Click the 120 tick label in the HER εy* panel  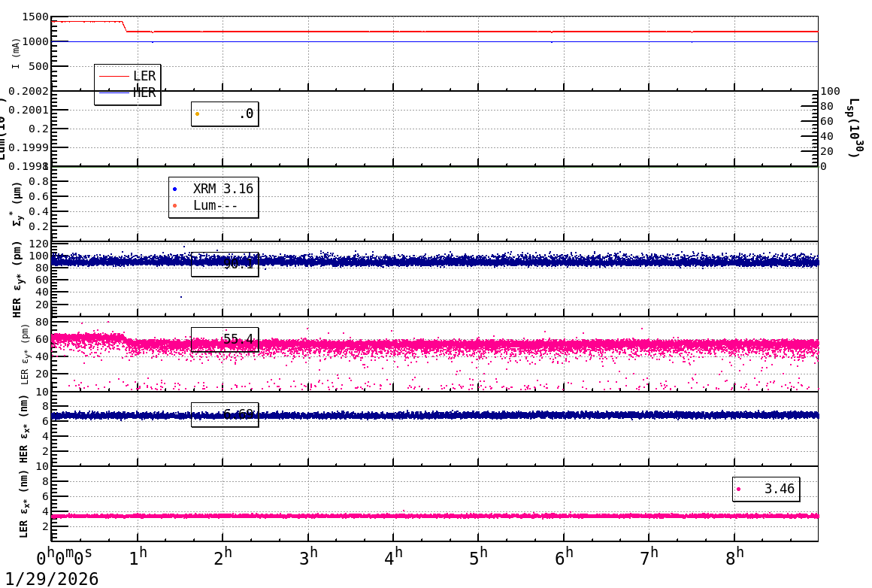click(39, 244)
